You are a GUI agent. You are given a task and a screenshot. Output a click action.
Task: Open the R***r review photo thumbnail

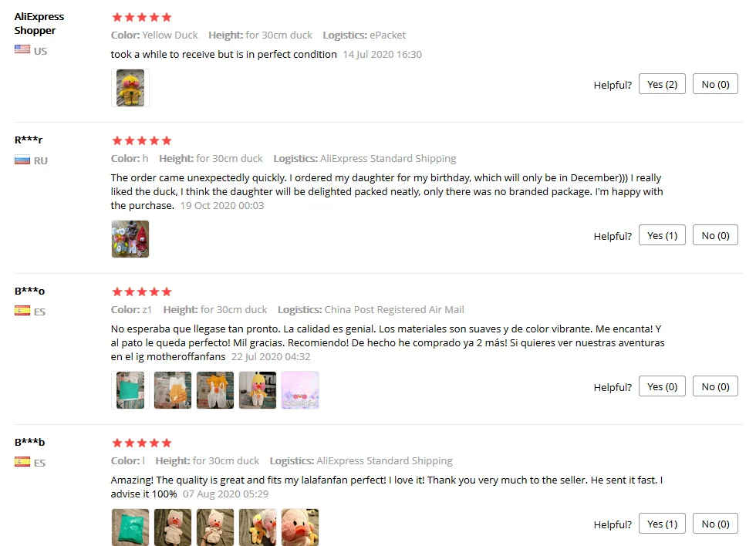click(x=130, y=239)
